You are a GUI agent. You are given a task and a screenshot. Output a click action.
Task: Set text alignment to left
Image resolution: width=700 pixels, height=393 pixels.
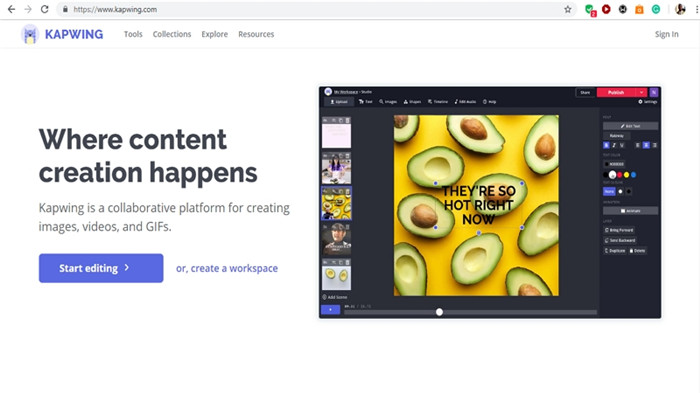pyautogui.click(x=638, y=145)
